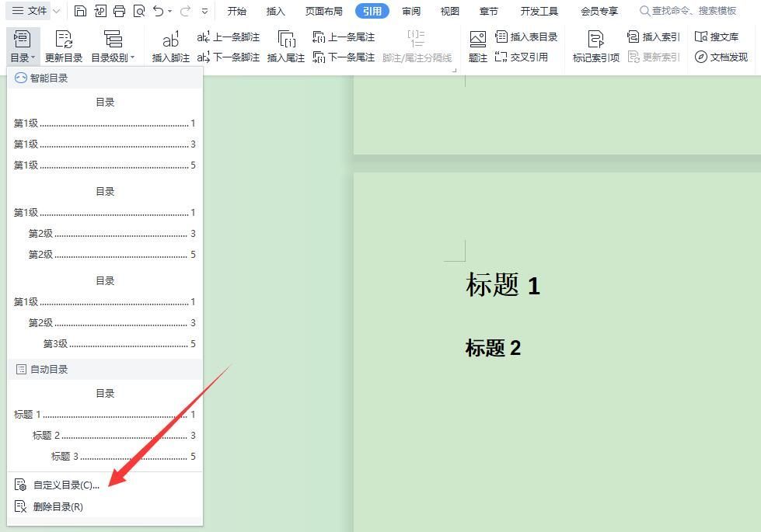Select 删除目录(R) menu item

[x=105, y=506]
